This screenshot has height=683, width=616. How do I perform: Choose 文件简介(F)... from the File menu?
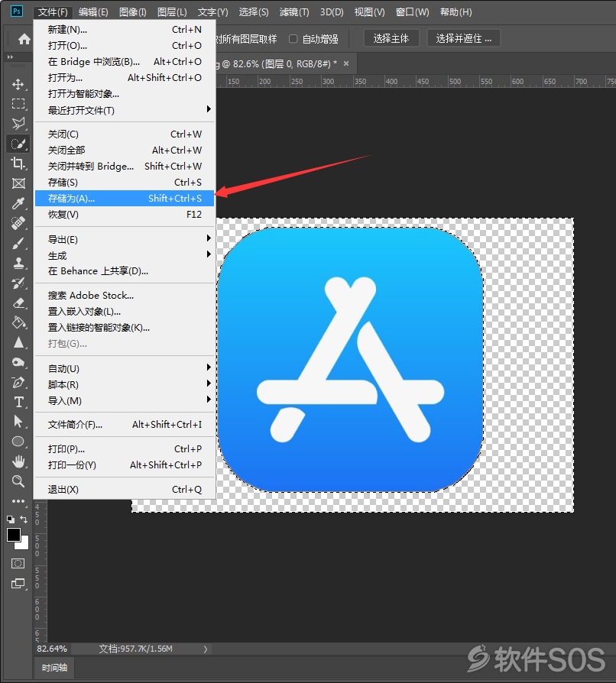coord(125,425)
